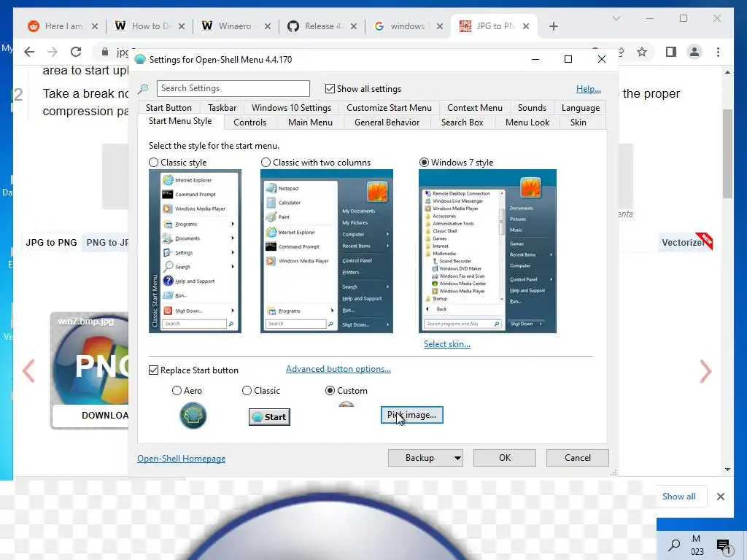Open Windows notification center icon
Image resolution: width=747 pixels, height=560 pixels.
coord(723,545)
